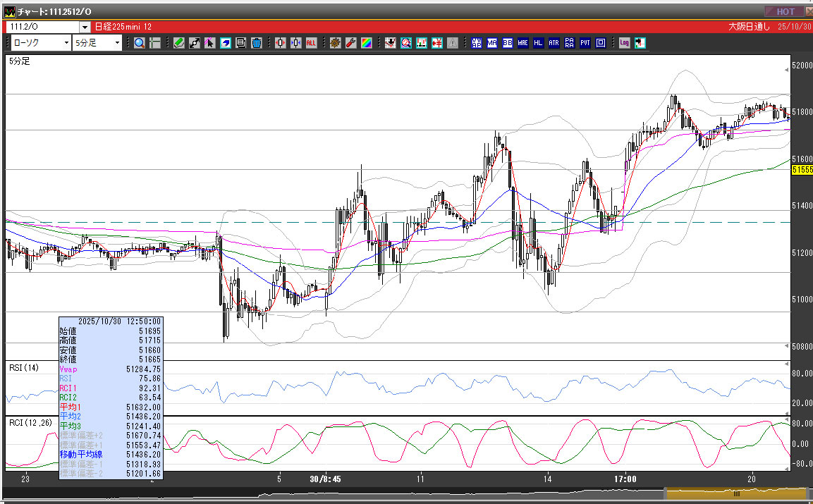The height and width of the screenshot is (504, 813).
Task: Click the HOT button in title bar
Action: coord(784,11)
